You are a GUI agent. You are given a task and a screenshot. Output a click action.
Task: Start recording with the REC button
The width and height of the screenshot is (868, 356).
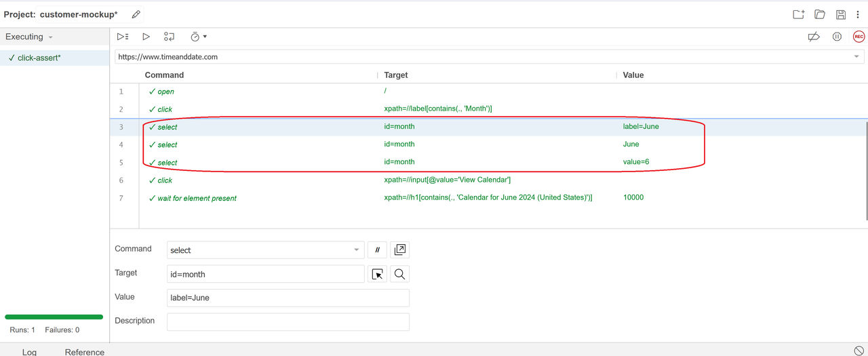(859, 37)
